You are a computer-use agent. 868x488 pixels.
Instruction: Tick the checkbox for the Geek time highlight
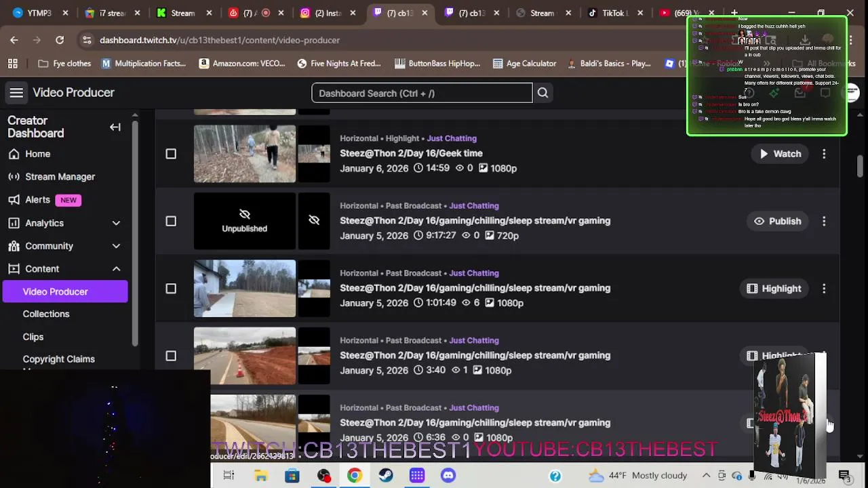[x=171, y=154]
